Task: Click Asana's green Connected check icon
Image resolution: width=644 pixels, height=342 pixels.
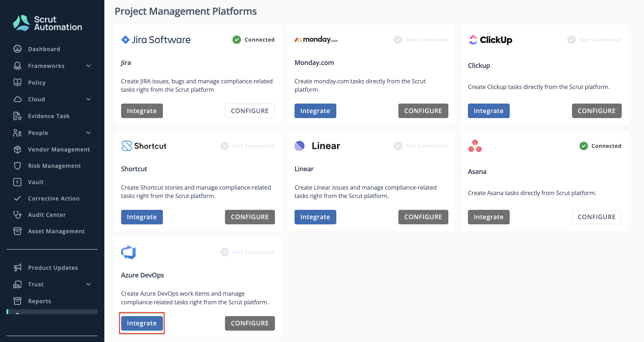Action: 583,146
